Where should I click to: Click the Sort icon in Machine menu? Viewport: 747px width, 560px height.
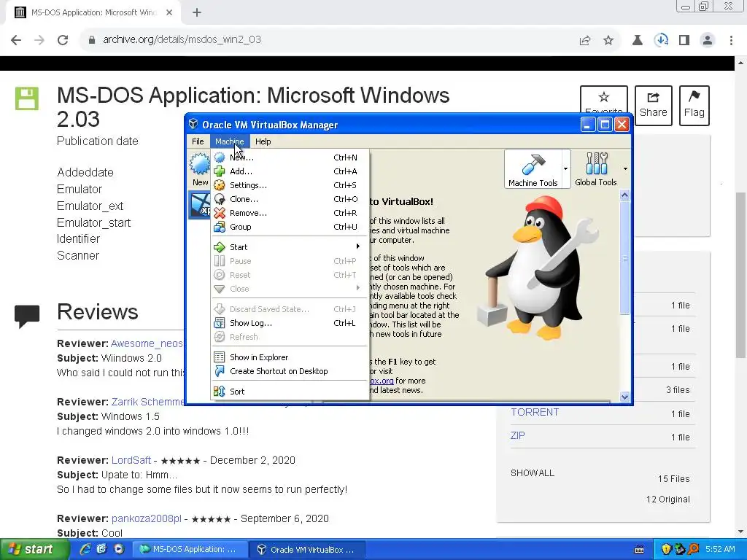pyautogui.click(x=219, y=392)
